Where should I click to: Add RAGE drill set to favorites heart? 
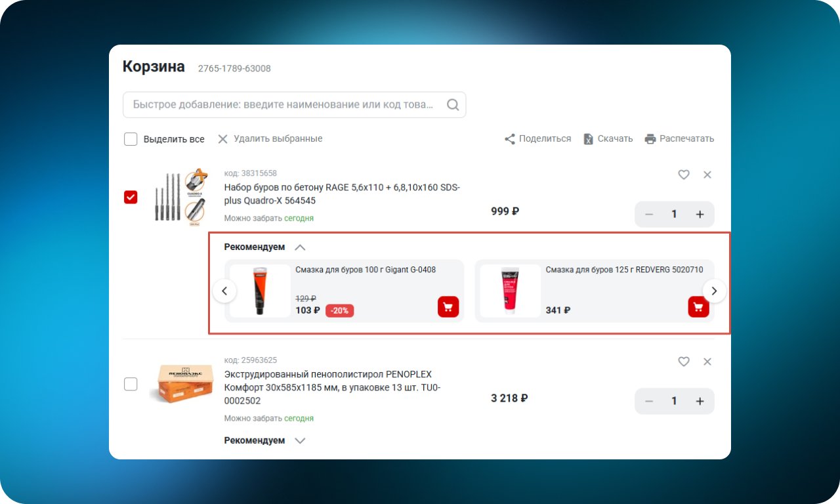coord(684,175)
